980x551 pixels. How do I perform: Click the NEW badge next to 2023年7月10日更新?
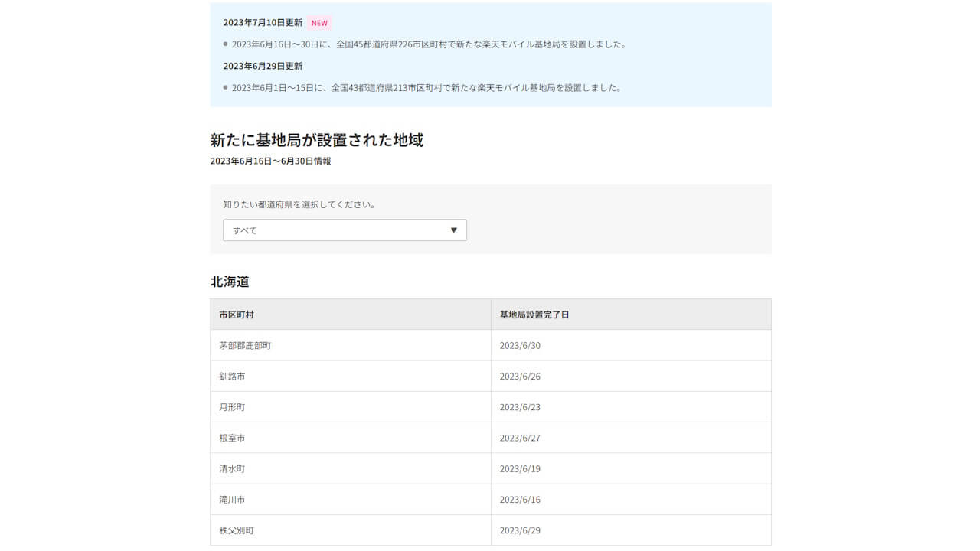(x=318, y=22)
